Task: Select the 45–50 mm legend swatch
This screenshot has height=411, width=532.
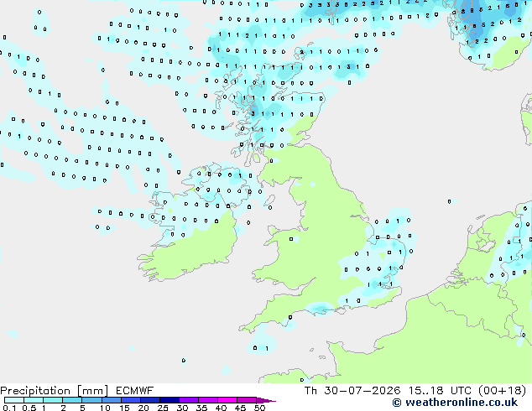Action: coord(247,400)
